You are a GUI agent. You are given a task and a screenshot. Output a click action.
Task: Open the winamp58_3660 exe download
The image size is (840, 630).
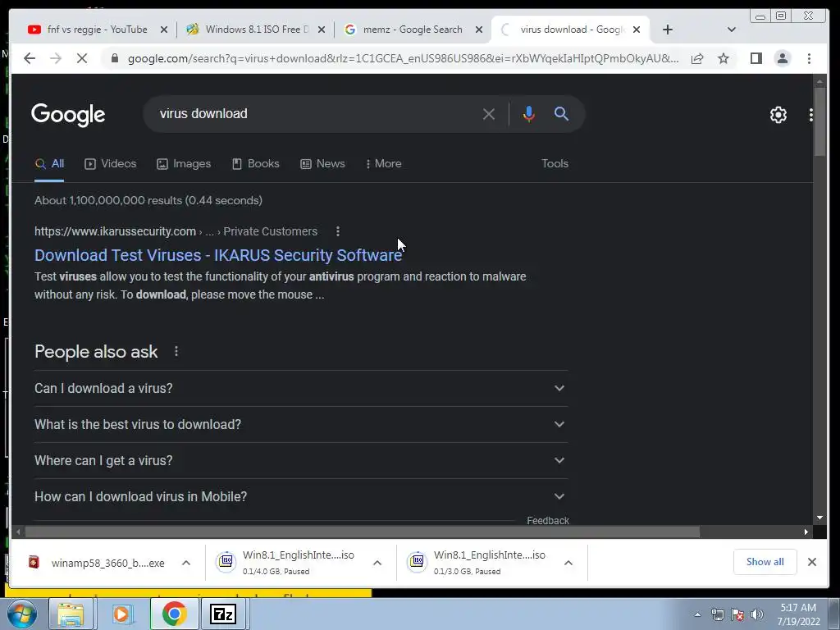coord(97,563)
